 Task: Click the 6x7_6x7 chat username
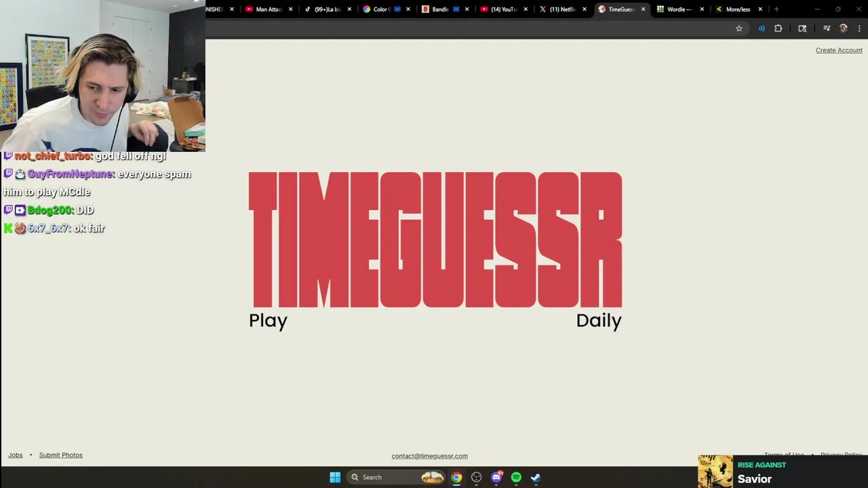click(x=49, y=229)
